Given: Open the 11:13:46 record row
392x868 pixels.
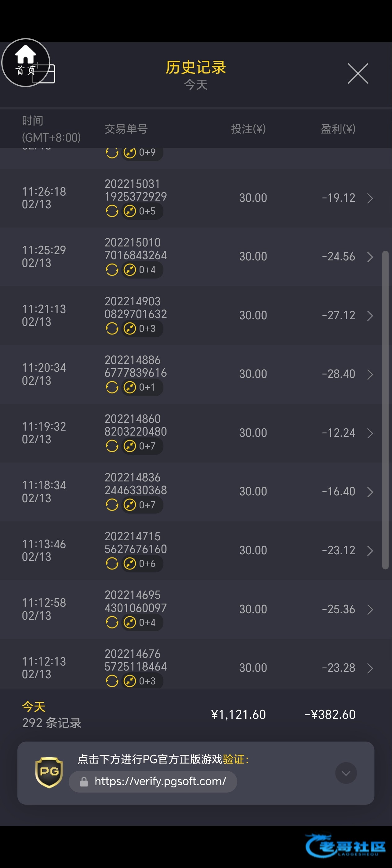Looking at the screenshot, I should tap(195, 550).
